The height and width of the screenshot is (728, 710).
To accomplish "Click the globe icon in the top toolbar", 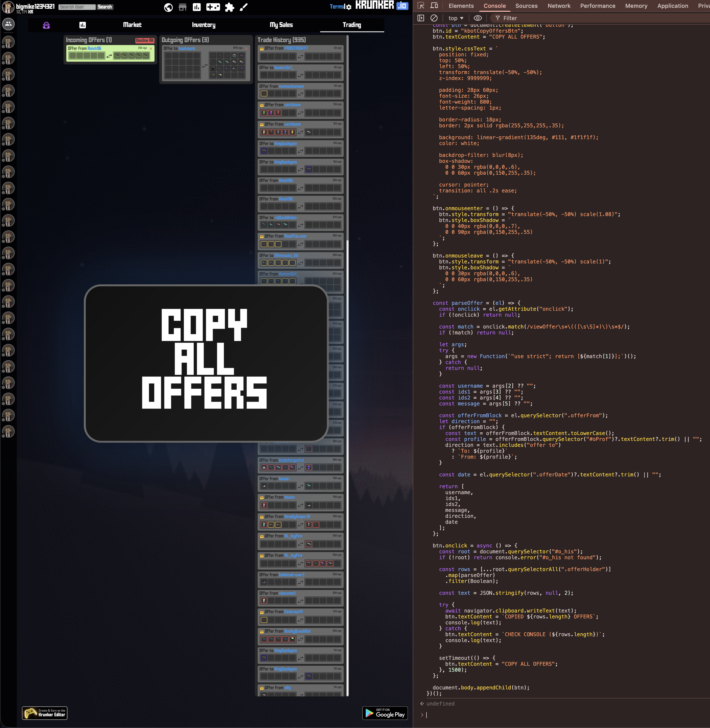I will click(x=168, y=7).
